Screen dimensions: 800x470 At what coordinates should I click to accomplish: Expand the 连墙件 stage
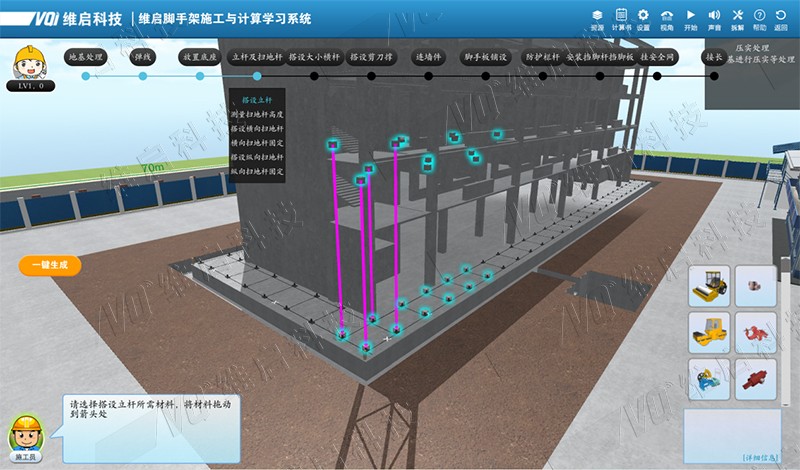pos(429,57)
